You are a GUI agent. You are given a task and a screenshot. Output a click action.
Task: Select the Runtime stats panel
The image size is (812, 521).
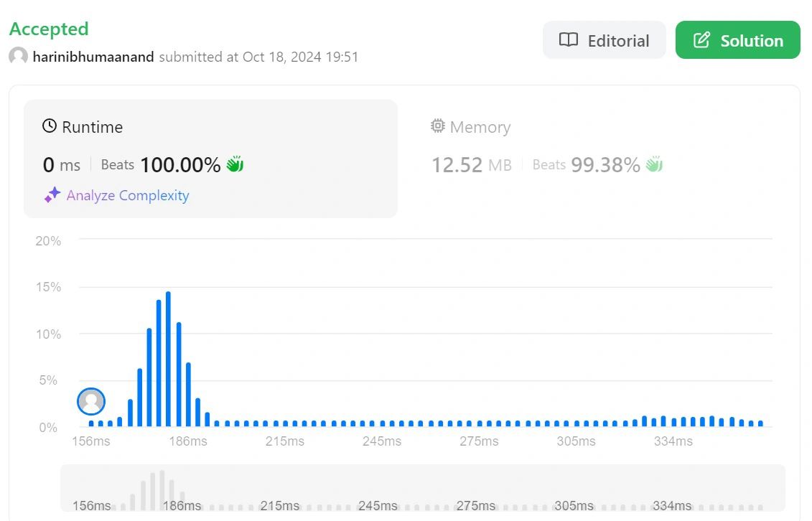coord(211,159)
